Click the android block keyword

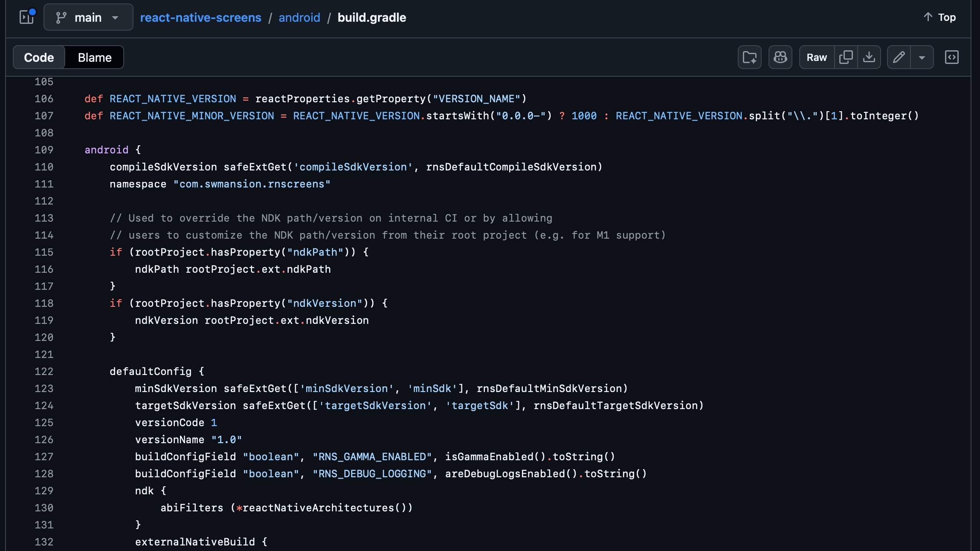pos(106,150)
